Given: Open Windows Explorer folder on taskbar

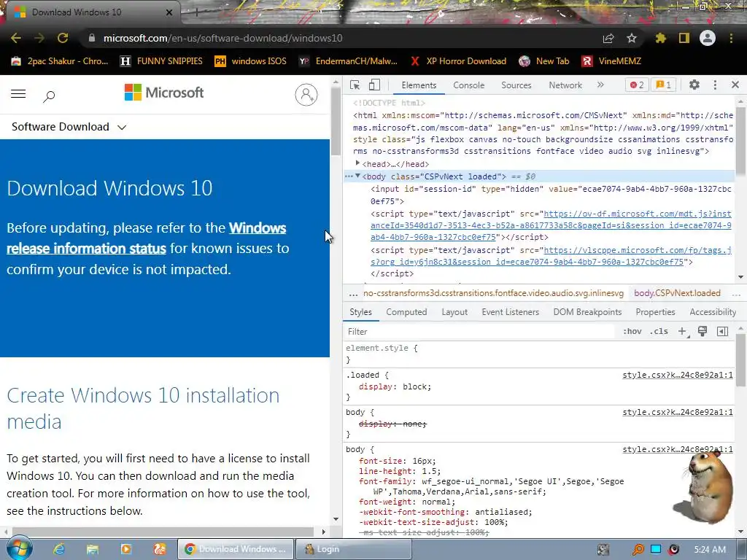Looking at the screenshot, I should (93, 549).
